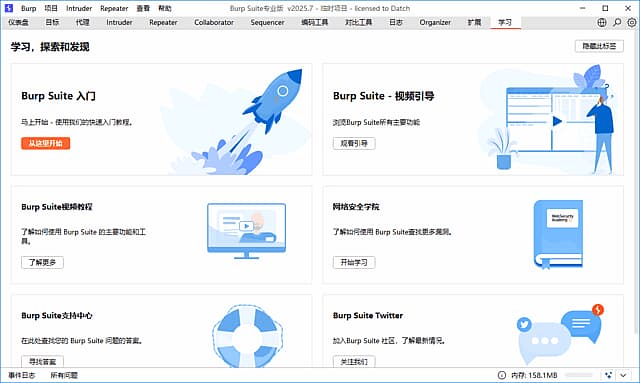Click the lifebuoy support center illustration
Viewport: 640px width, 383px height.
tap(247, 336)
